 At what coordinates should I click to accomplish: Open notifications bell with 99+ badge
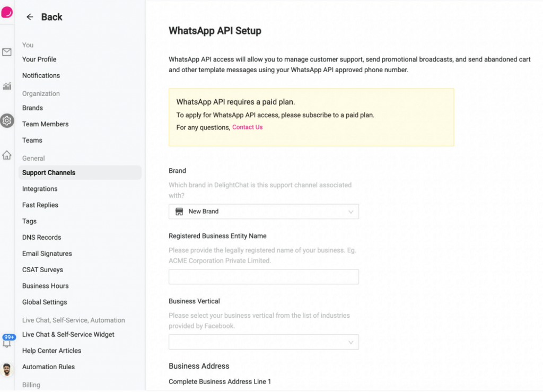[7, 341]
